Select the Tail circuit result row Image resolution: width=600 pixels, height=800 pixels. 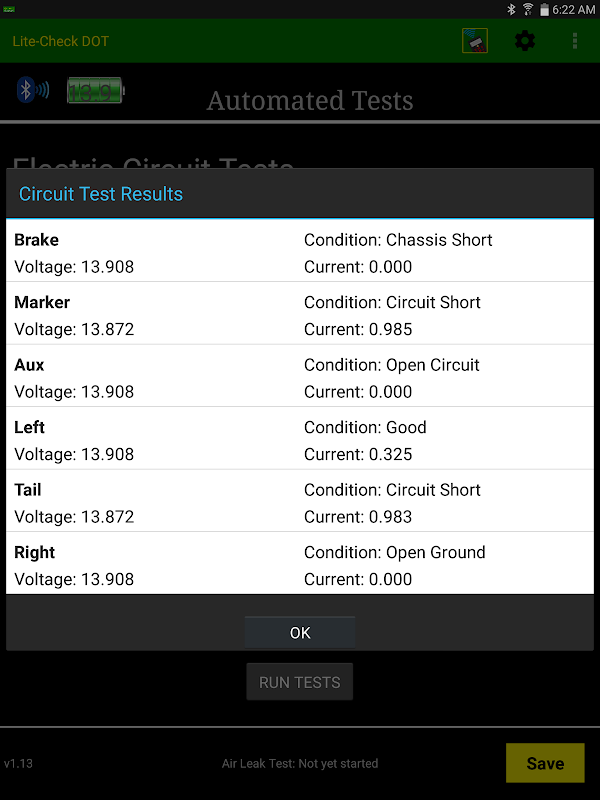tap(300, 503)
